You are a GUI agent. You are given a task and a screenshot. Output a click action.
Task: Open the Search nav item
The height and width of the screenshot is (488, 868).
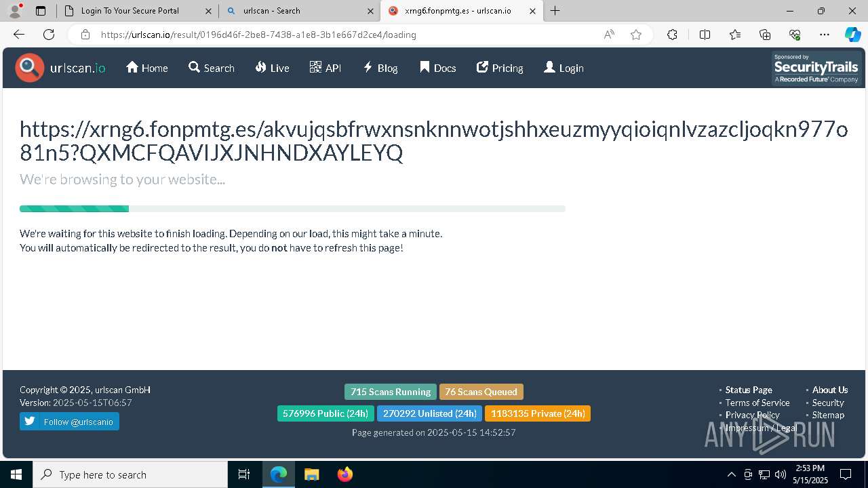212,68
